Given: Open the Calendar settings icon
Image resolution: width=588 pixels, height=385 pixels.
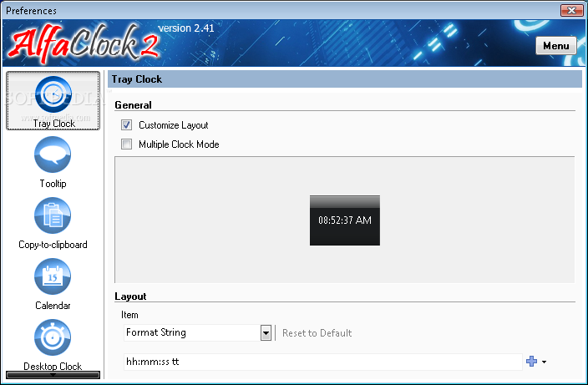Looking at the screenshot, I should tap(53, 276).
